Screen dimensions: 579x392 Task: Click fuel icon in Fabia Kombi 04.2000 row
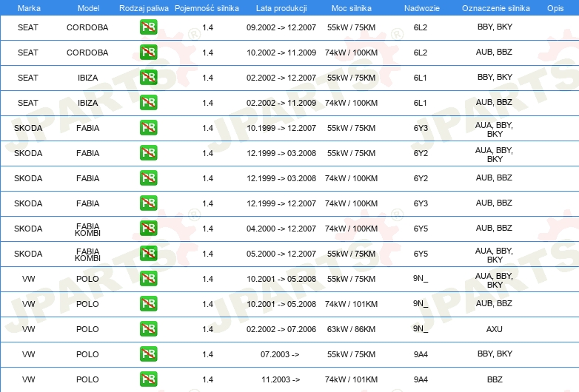pyautogui.click(x=148, y=228)
